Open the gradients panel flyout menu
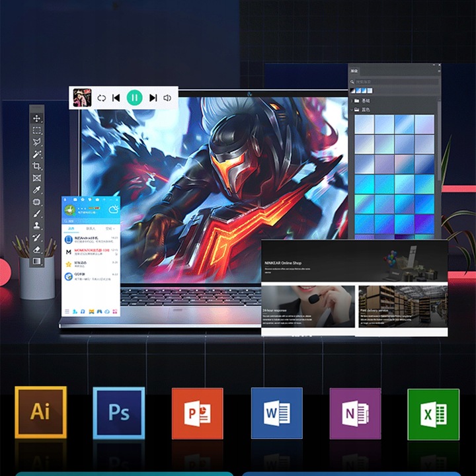The image size is (476, 476). 439,71
